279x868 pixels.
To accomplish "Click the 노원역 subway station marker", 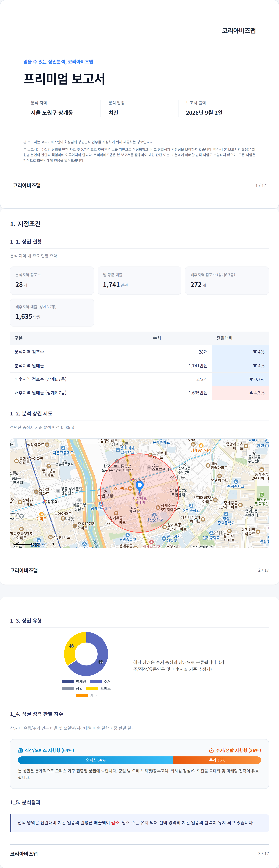I will (x=132, y=480).
